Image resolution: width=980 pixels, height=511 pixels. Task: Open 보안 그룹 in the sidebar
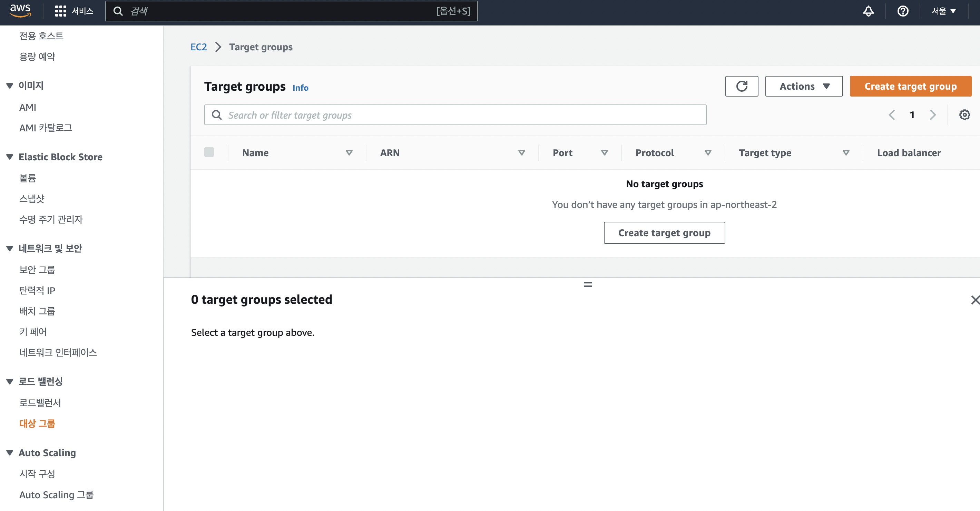click(x=37, y=270)
